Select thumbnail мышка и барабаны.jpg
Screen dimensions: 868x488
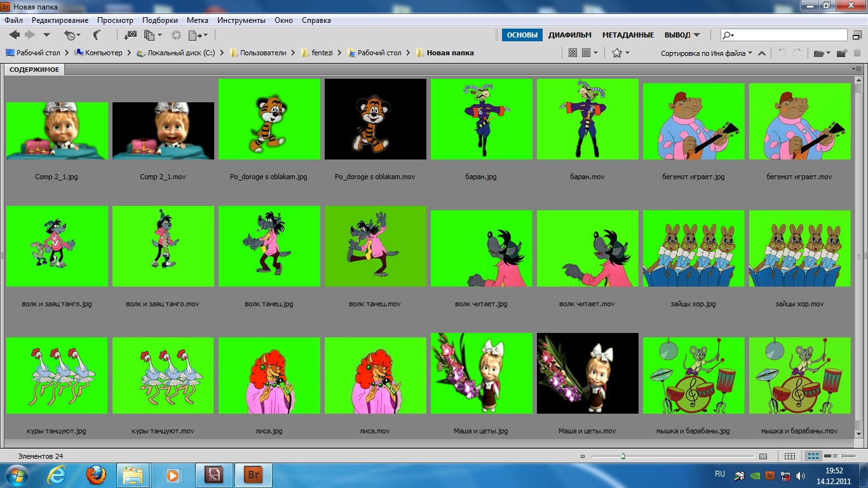[x=693, y=375]
